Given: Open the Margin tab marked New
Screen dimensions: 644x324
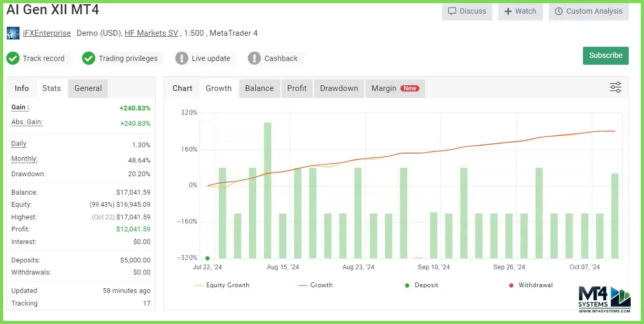Looking at the screenshot, I should tap(395, 88).
